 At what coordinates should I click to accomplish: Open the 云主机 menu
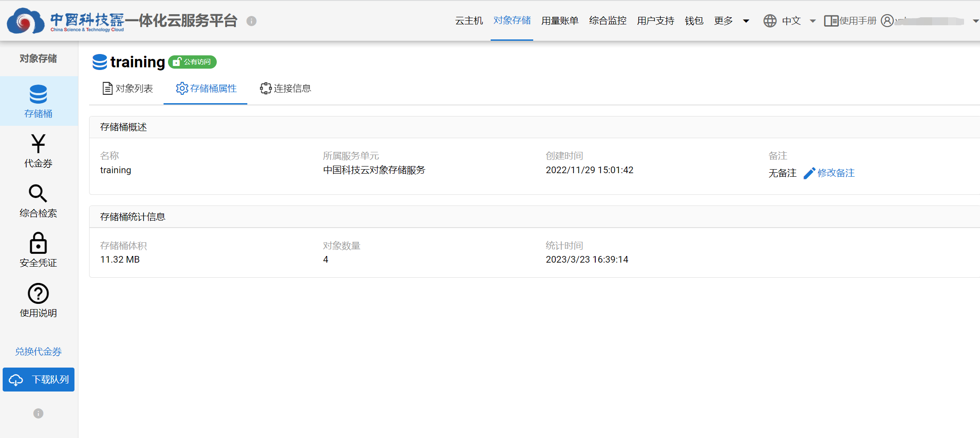tap(469, 21)
